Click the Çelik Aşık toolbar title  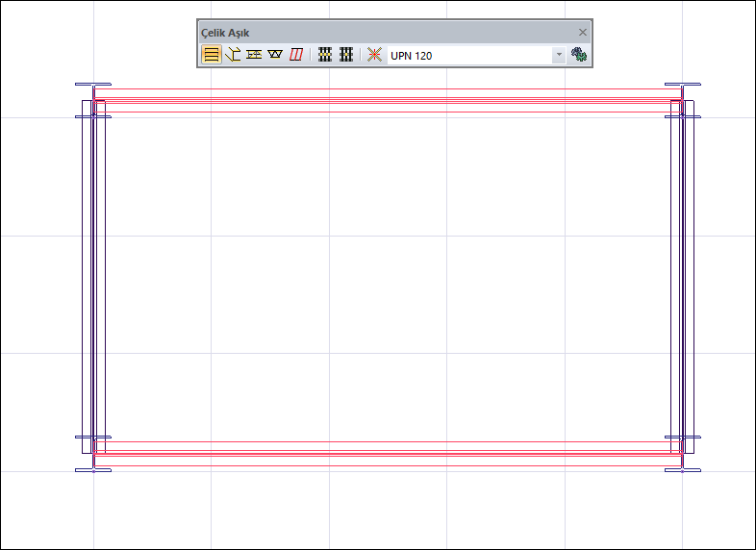(x=225, y=33)
